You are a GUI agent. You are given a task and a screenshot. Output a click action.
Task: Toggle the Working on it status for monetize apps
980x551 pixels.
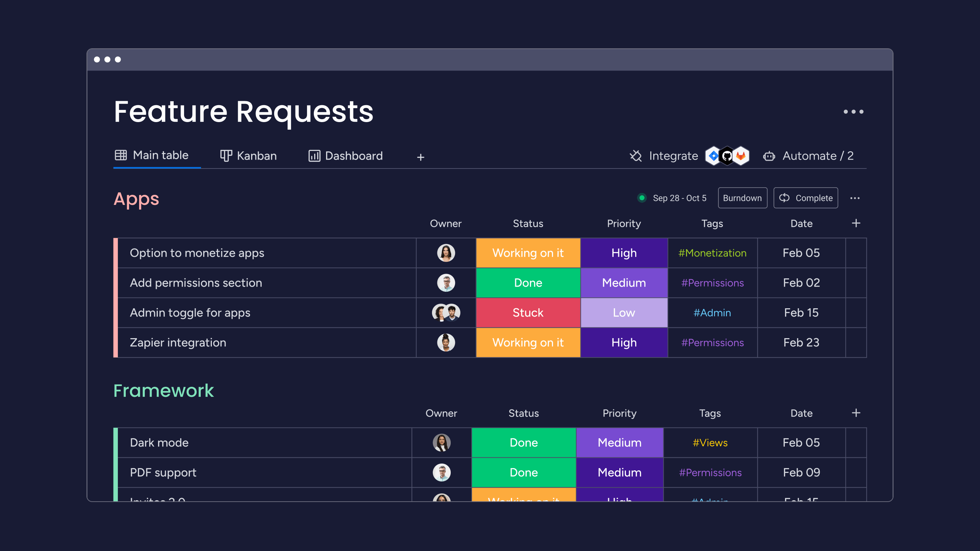527,253
